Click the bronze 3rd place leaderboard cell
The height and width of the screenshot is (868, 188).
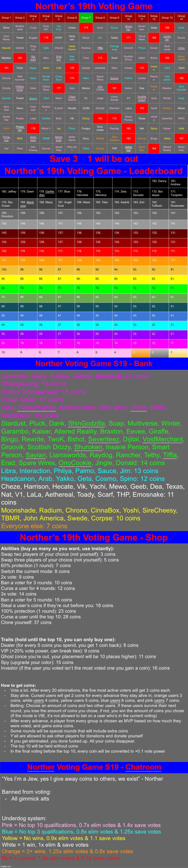pos(141,352)
